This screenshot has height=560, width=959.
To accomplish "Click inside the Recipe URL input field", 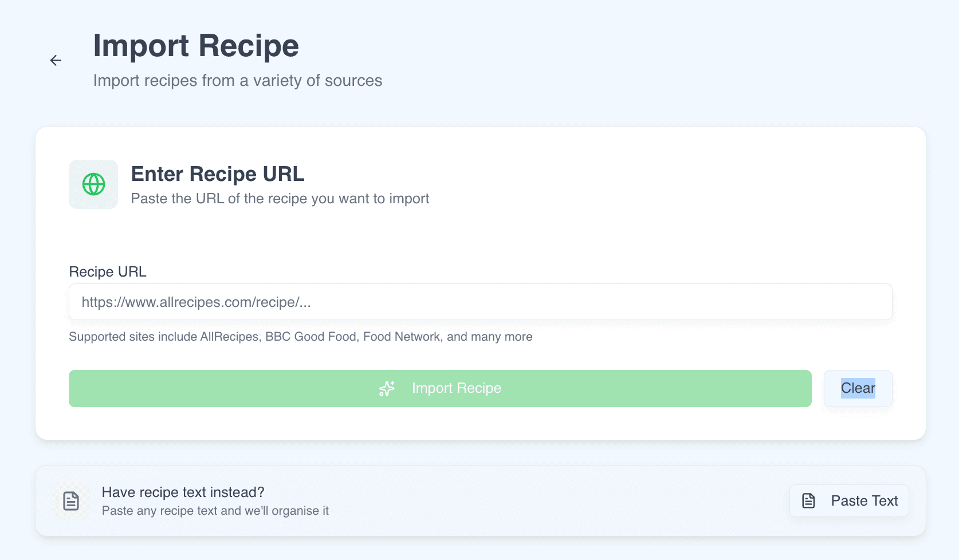I will coord(480,302).
